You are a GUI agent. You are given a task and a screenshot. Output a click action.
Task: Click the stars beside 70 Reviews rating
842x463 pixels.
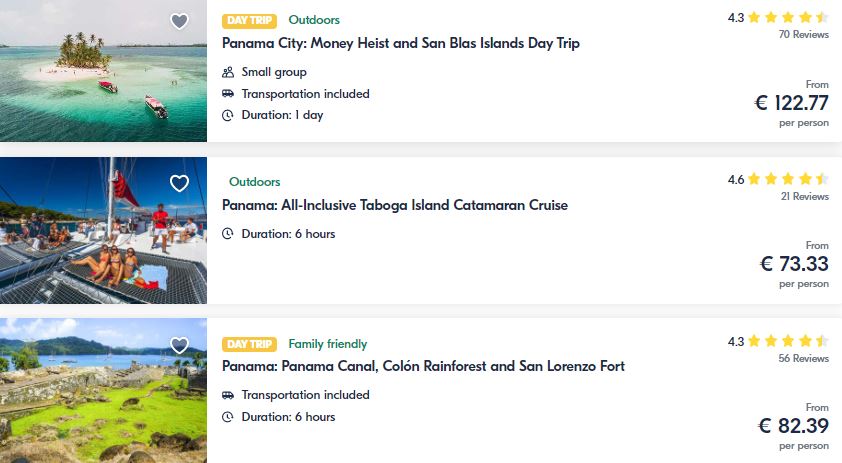pyautogui.click(x=788, y=17)
